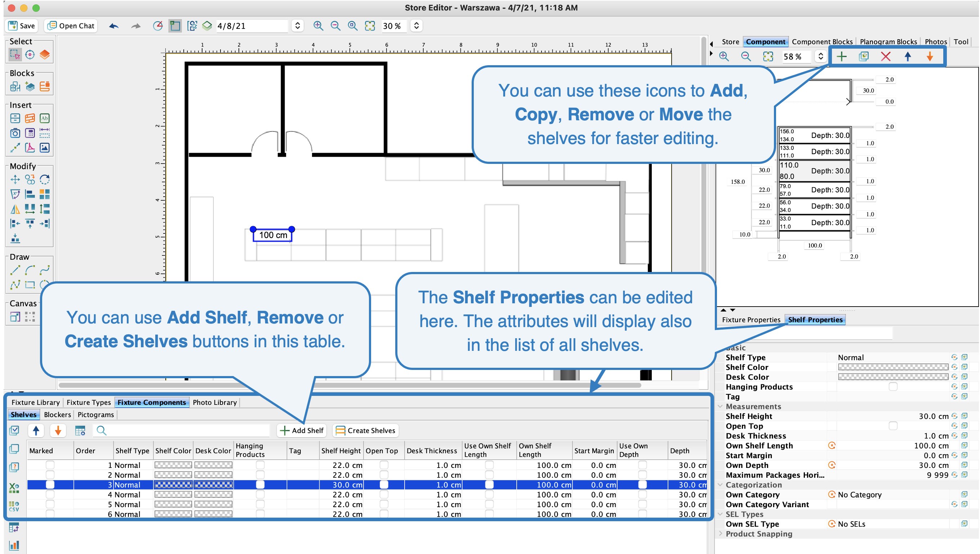Move shelf up with blue arrow in component toolbar
The width and height of the screenshot is (980, 554).
pos(908,56)
